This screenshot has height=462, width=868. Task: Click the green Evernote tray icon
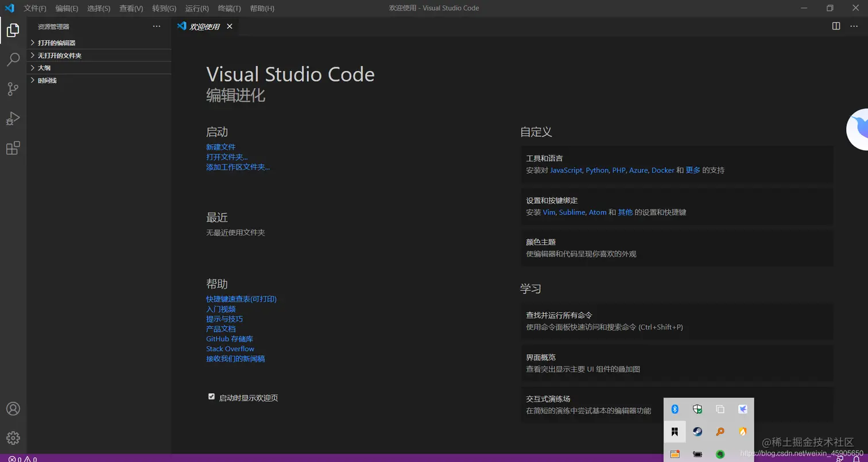[x=720, y=454]
